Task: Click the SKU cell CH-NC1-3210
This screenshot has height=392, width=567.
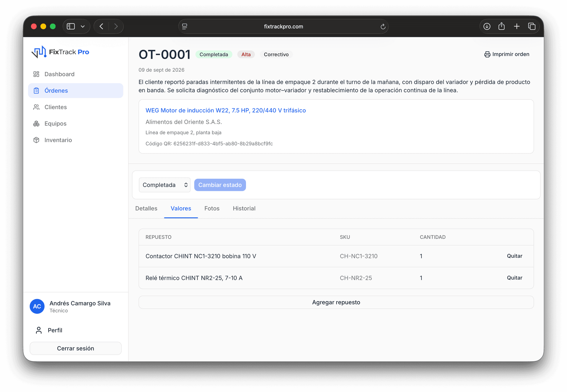Action: point(359,256)
